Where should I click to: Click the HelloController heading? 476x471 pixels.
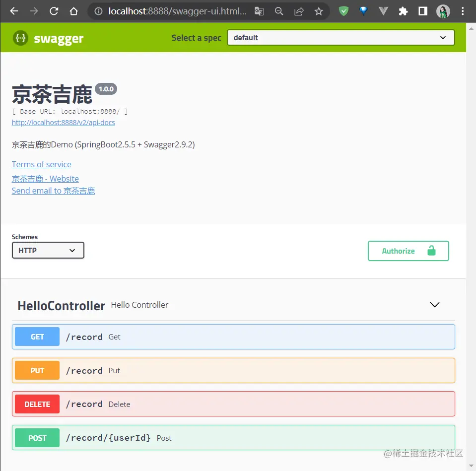click(62, 306)
